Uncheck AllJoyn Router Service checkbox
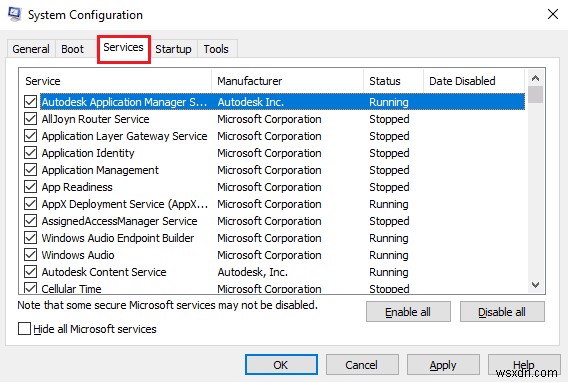The height and width of the screenshot is (383, 569). click(30, 119)
